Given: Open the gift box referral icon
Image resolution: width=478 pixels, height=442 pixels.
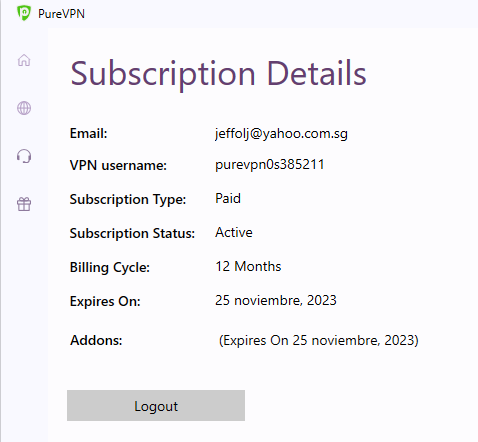Looking at the screenshot, I should pos(24,204).
